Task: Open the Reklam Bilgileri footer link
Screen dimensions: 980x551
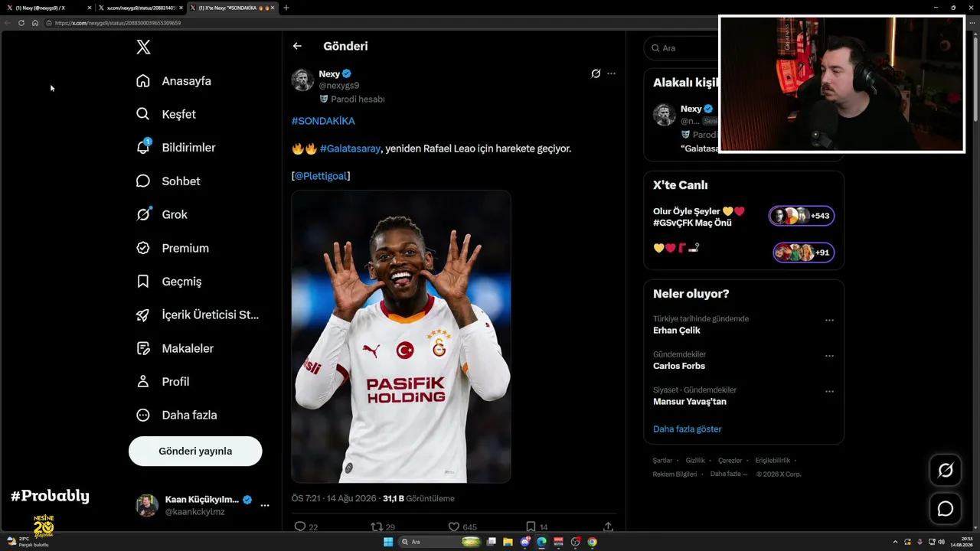Action: [675, 474]
